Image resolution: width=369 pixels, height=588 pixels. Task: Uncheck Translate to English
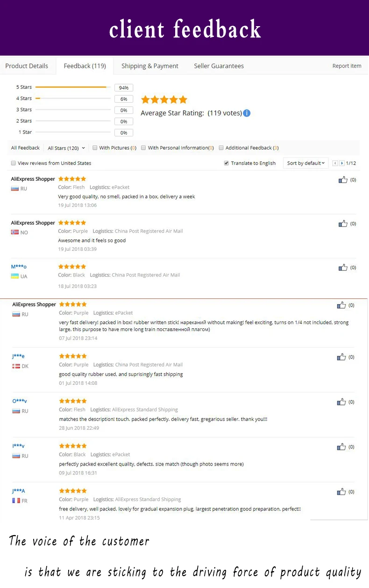click(227, 163)
